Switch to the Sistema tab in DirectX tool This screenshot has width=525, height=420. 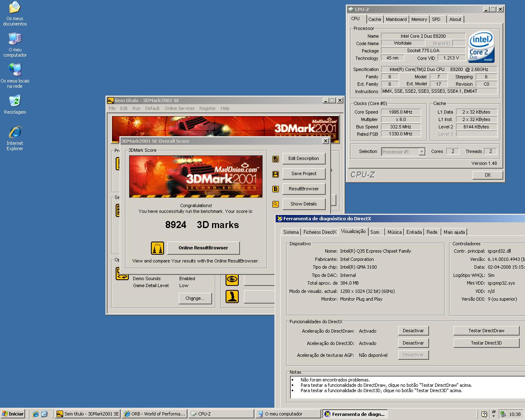click(291, 232)
